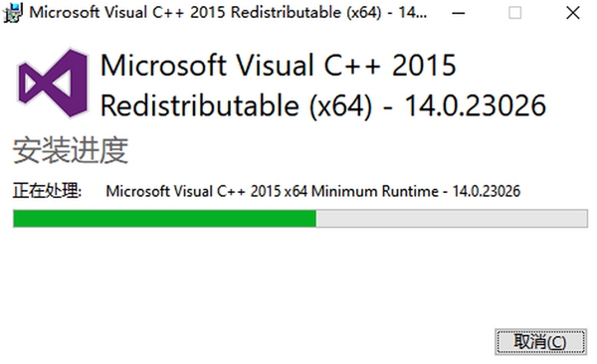This screenshot has width=597, height=364.
Task: Click the purple Visual Studio logo
Action: tap(54, 83)
